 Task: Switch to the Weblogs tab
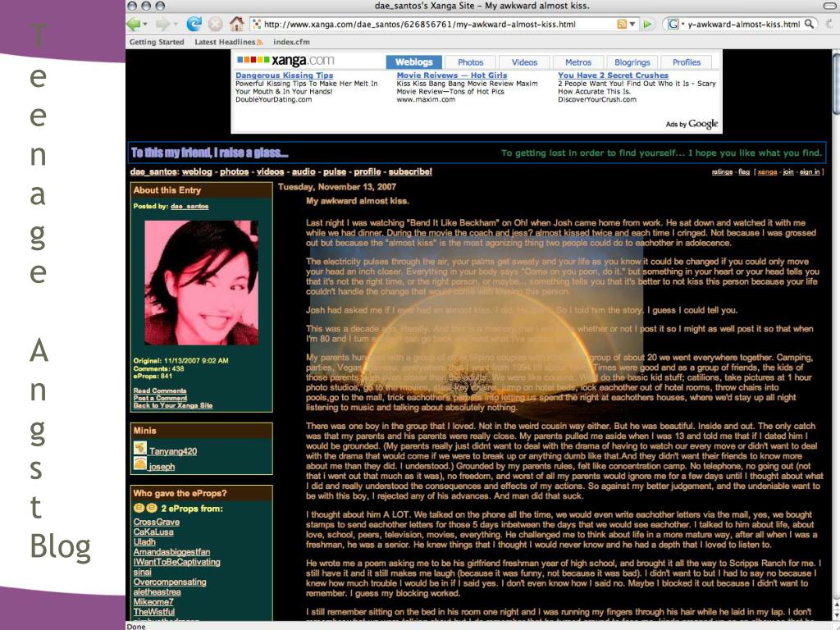pyautogui.click(x=414, y=62)
